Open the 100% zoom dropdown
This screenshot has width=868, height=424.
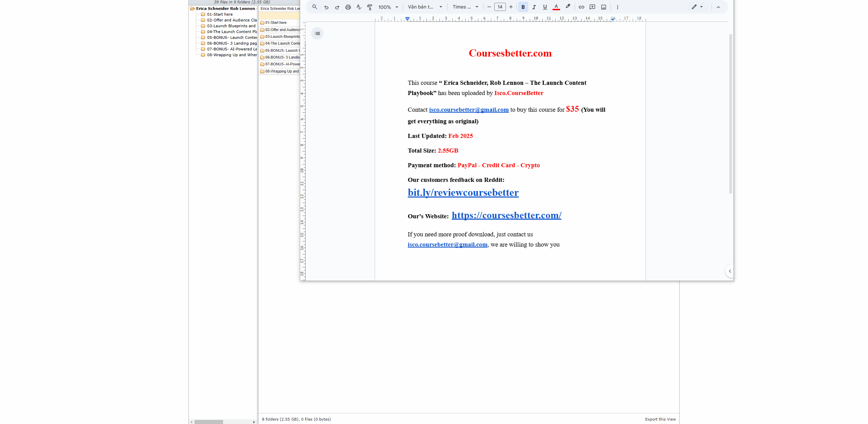click(x=388, y=7)
